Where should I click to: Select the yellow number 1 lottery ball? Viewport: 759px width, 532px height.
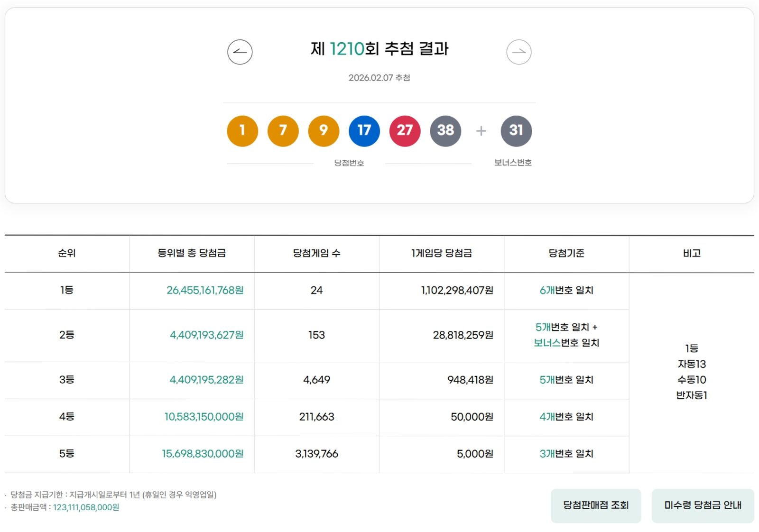click(242, 131)
